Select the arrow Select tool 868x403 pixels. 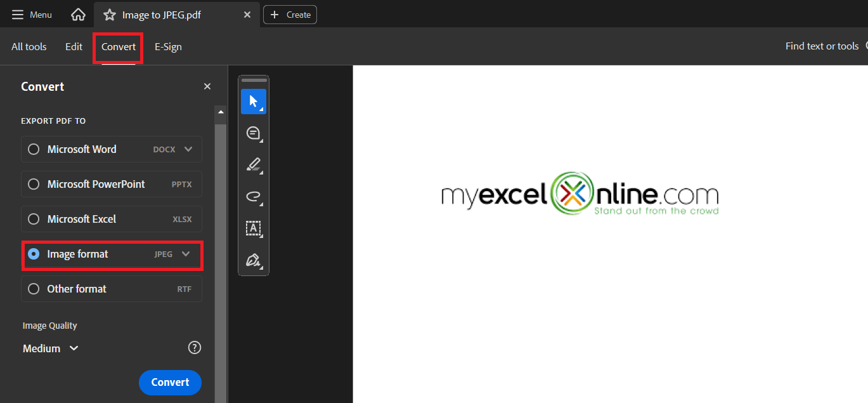pyautogui.click(x=254, y=102)
